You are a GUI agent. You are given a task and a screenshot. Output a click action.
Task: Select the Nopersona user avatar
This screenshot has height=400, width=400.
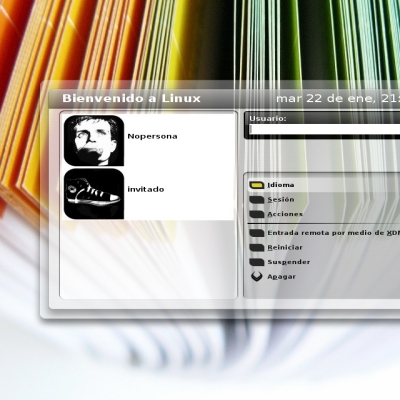[x=94, y=141]
